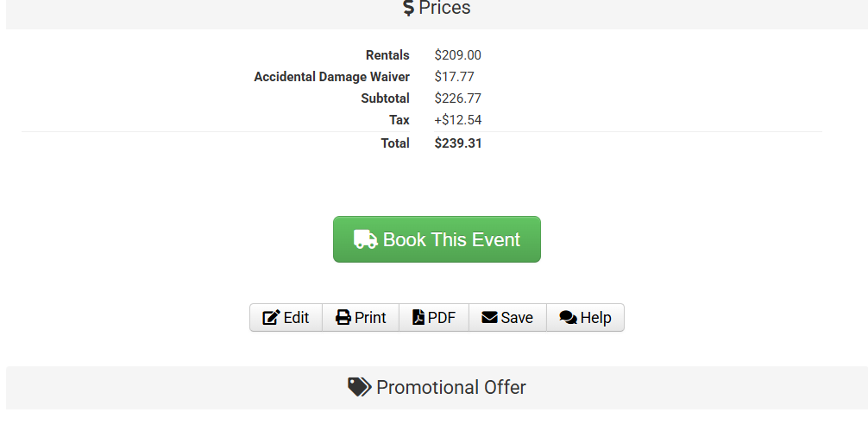Click the envelope Save icon

click(489, 318)
